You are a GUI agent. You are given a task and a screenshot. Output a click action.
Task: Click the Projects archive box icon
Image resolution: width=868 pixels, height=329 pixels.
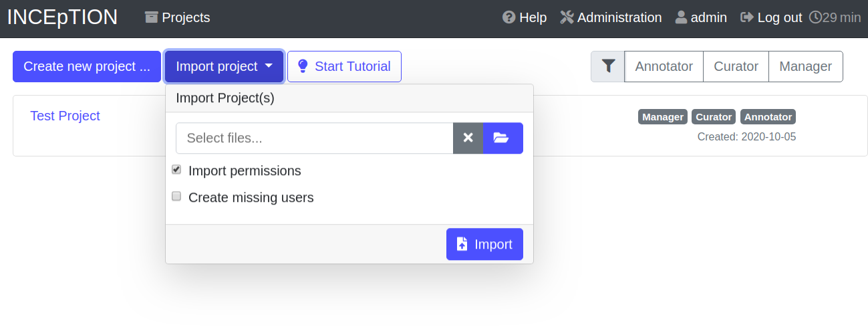[x=152, y=17]
